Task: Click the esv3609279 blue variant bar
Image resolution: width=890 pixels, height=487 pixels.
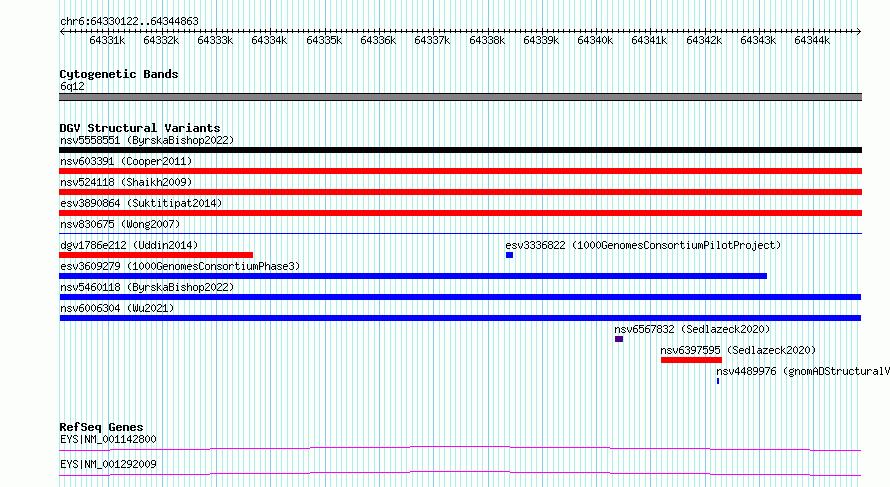Action: (413, 276)
